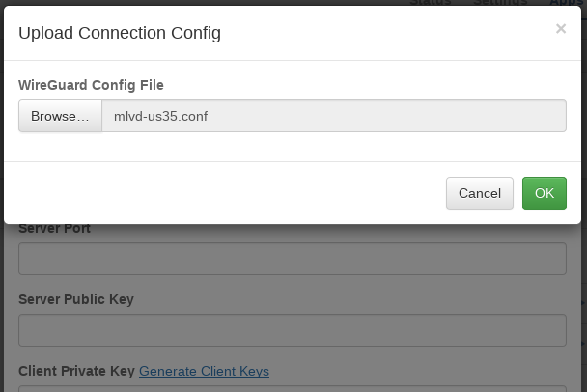
Task: Click the Browse… file button
Action: point(60,116)
